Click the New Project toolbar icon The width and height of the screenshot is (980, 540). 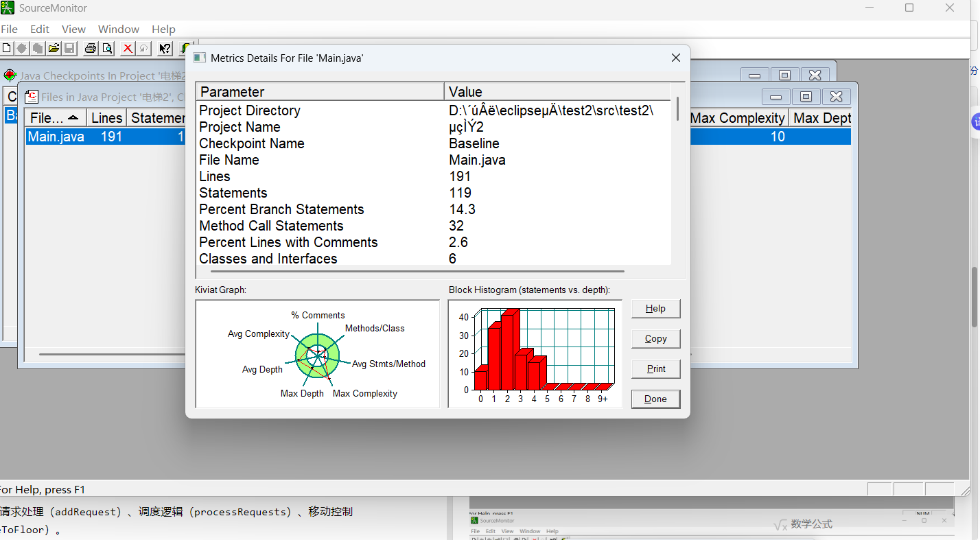point(7,48)
